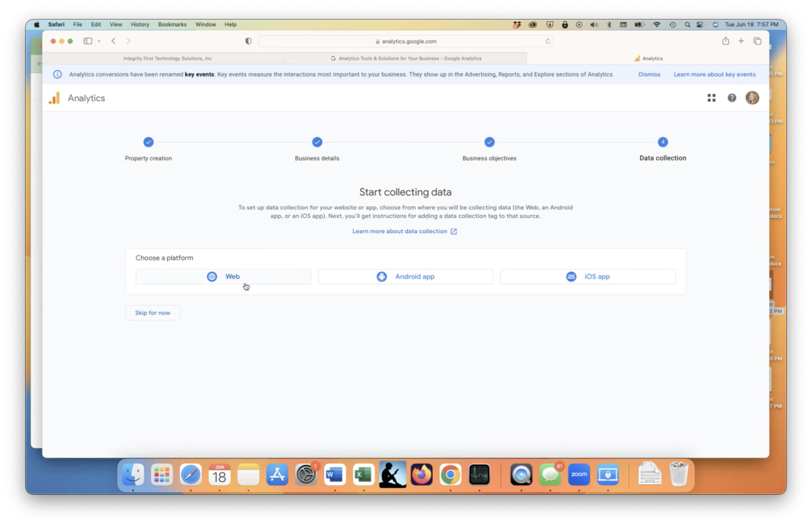This screenshot has width=812, height=526.
Task: Toggle the Safari sidebar icon
Action: 88,41
